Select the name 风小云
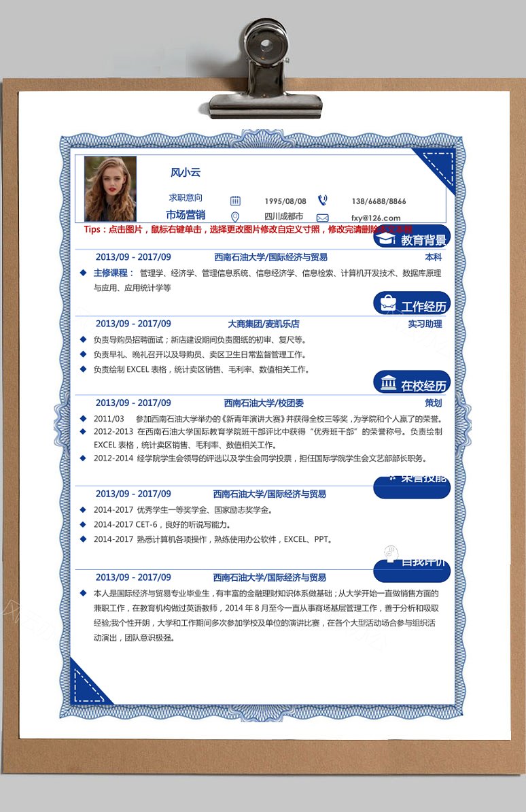Image resolution: width=526 pixels, height=812 pixels. coord(186,173)
